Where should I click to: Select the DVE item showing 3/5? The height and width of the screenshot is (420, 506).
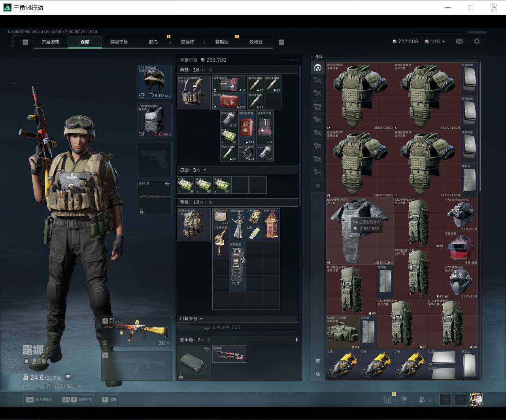pyautogui.click(x=264, y=153)
